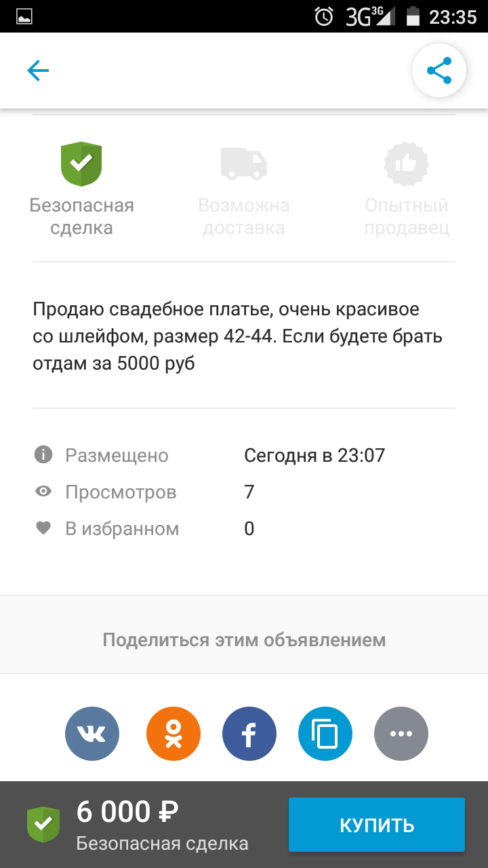Open the share button at top
The height and width of the screenshot is (868, 488).
pos(439,71)
